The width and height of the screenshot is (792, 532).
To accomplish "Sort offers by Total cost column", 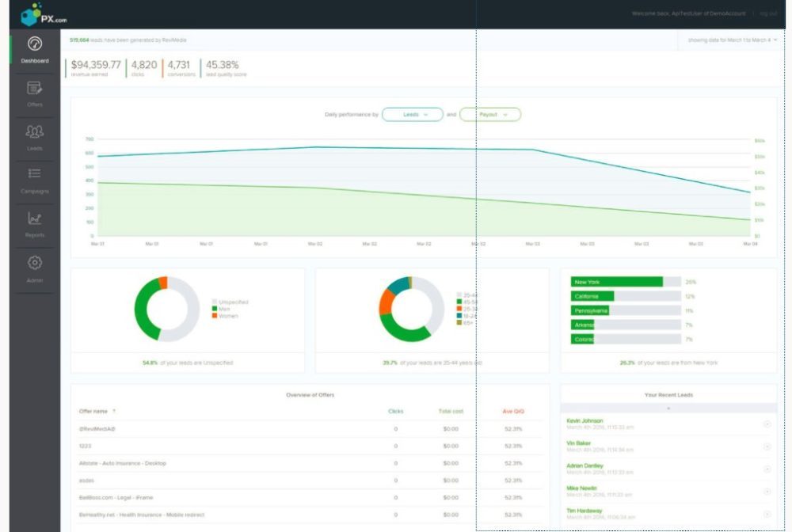I will click(451, 411).
